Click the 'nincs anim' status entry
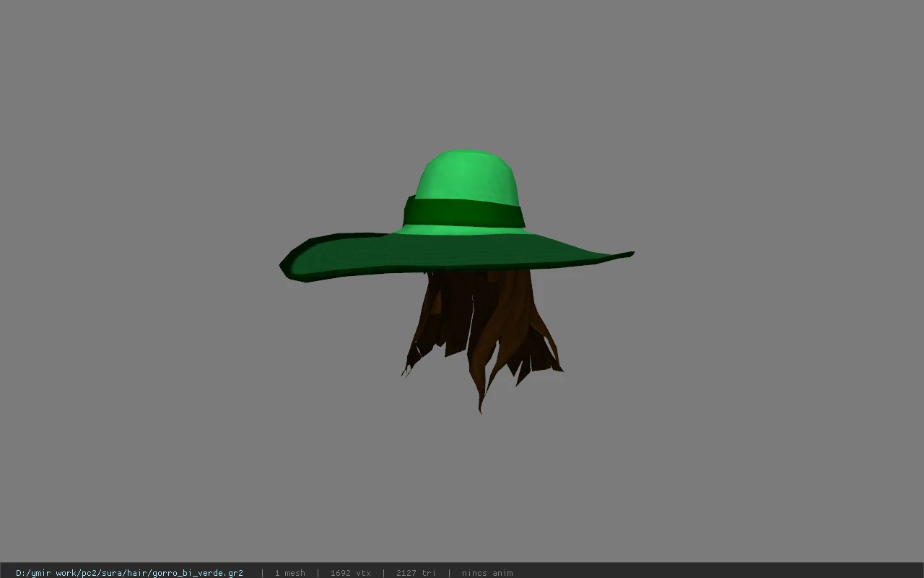Image resolution: width=924 pixels, height=578 pixels. click(x=487, y=573)
